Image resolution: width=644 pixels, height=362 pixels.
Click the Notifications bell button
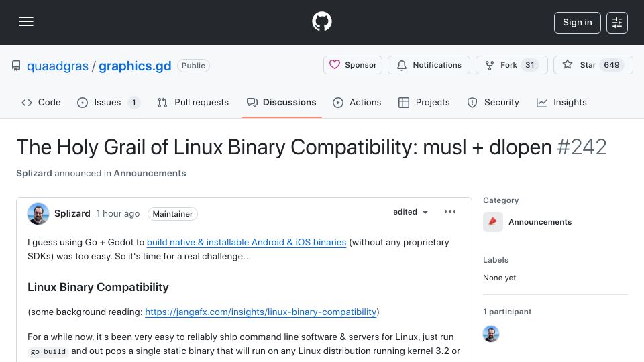429,65
